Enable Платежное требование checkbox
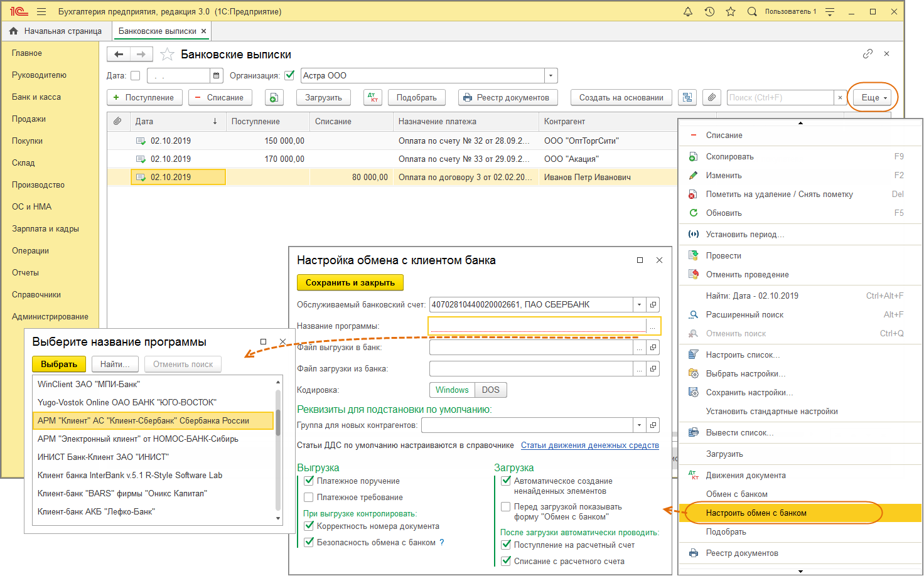The width and height of the screenshot is (924, 576). click(x=309, y=497)
